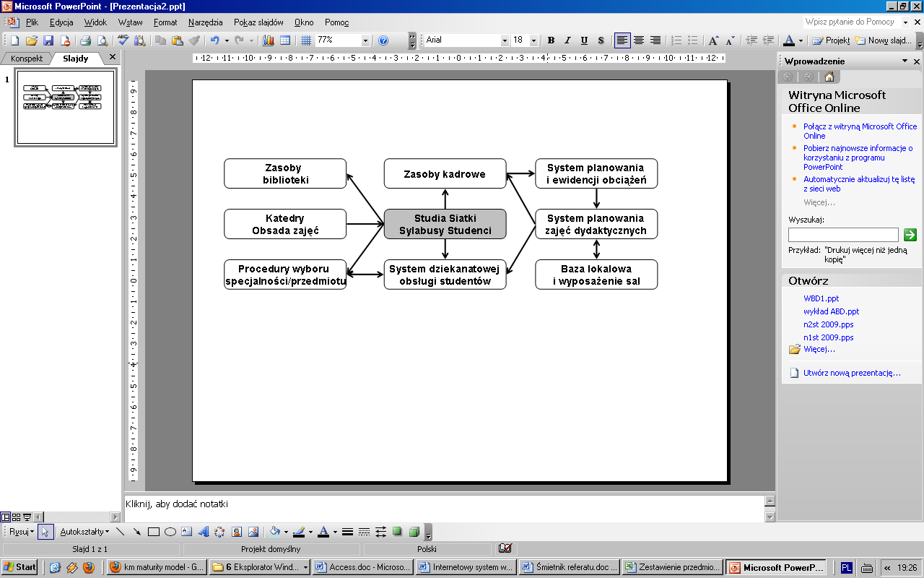Image resolution: width=924 pixels, height=578 pixels.
Task: Toggle Underline formatting
Action: point(584,40)
